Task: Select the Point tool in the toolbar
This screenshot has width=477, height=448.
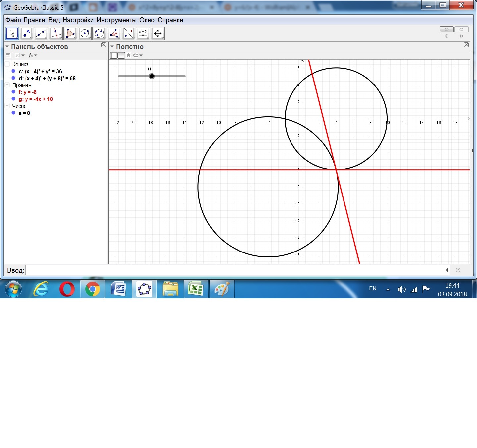Action: (26, 33)
